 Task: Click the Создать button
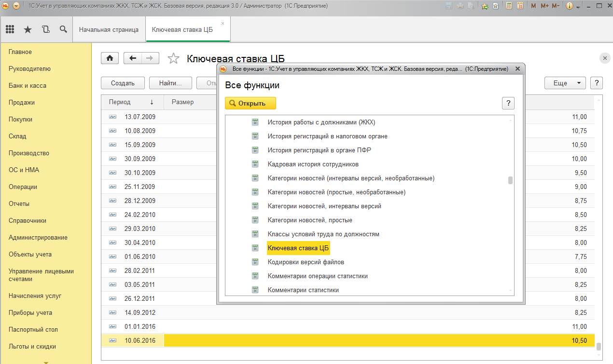(x=123, y=83)
